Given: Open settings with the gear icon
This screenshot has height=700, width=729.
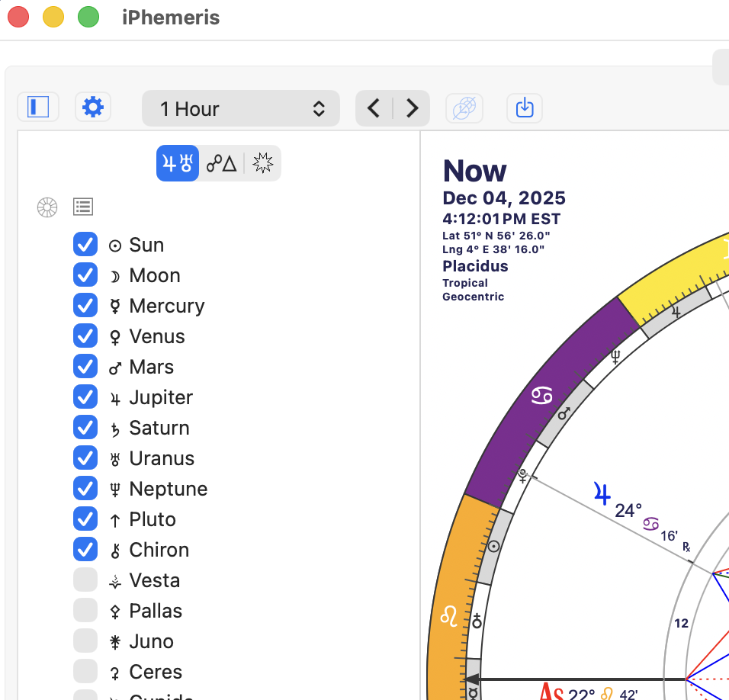Looking at the screenshot, I should click(x=93, y=108).
